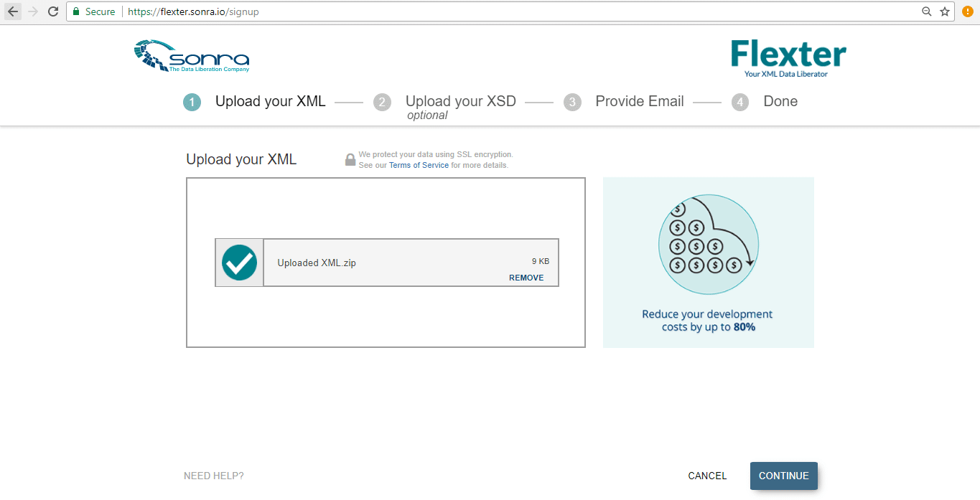Go back with the browser back arrow
This screenshot has width=980, height=500.
[x=13, y=11]
